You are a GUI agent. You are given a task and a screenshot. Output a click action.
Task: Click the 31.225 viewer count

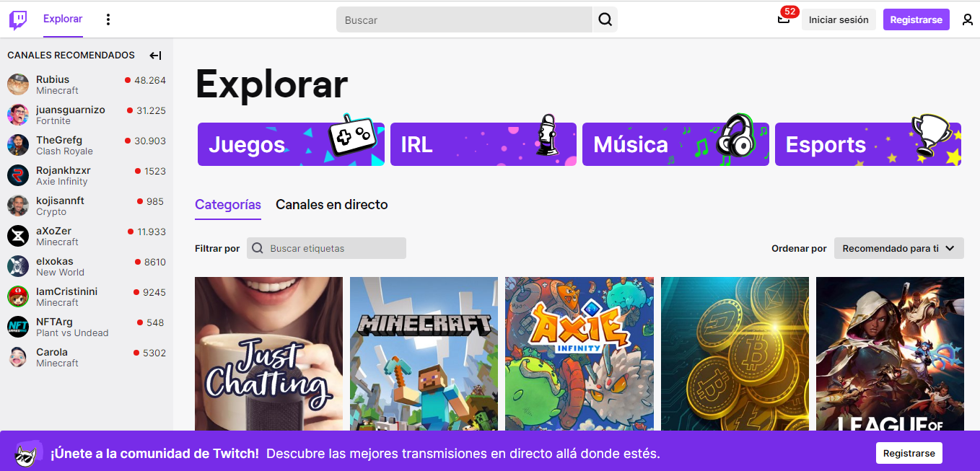(152, 110)
